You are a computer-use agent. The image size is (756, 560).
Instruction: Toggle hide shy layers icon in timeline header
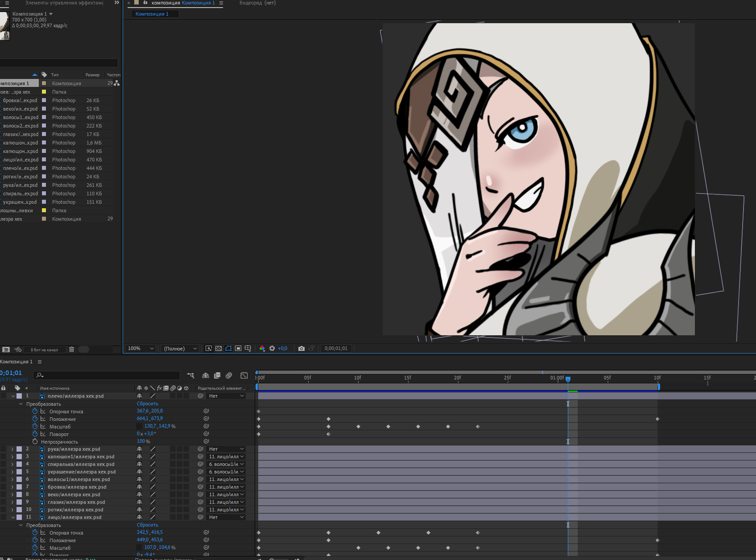[206, 375]
